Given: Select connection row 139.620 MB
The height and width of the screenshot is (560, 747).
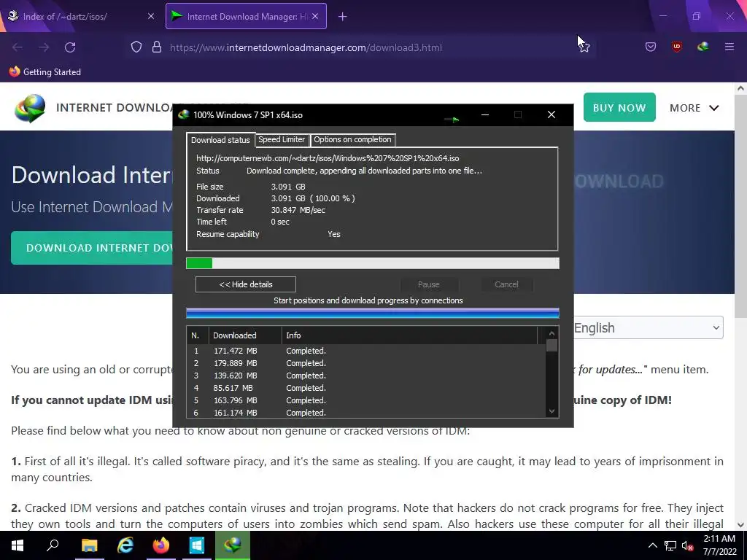Looking at the screenshot, I should [x=367, y=376].
